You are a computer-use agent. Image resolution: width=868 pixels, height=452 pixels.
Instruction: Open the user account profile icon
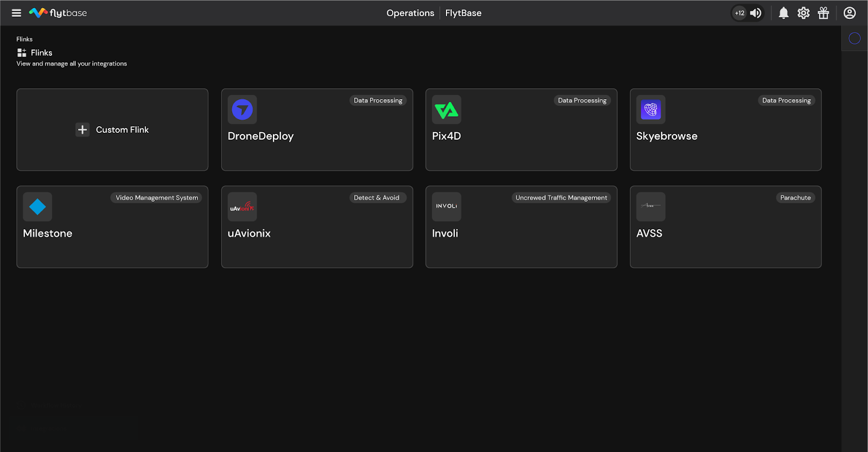(x=850, y=13)
